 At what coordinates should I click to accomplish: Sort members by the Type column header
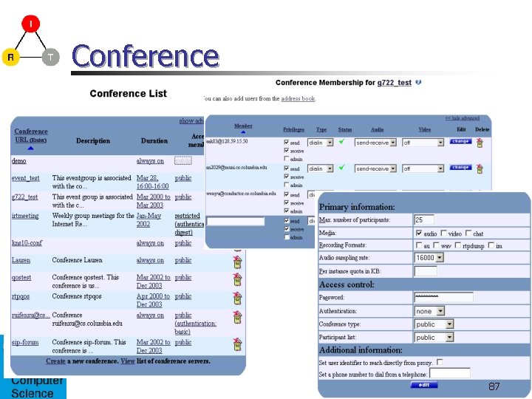tap(321, 129)
